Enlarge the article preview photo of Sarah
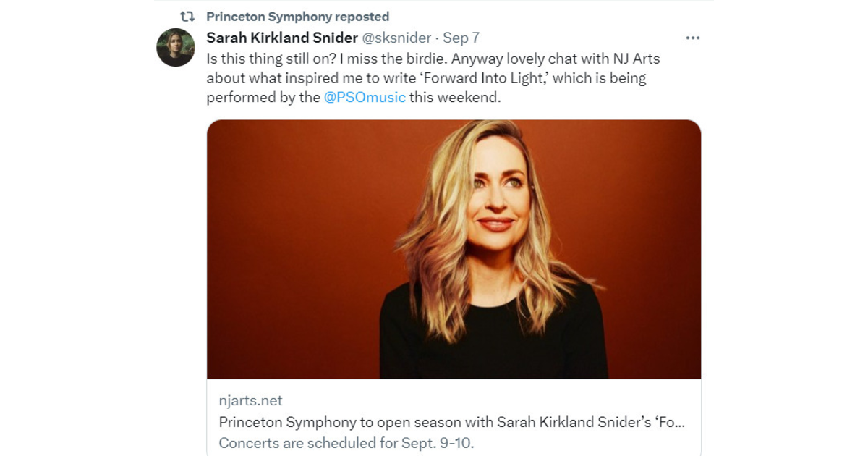Image resolution: width=868 pixels, height=456 pixels. click(456, 253)
